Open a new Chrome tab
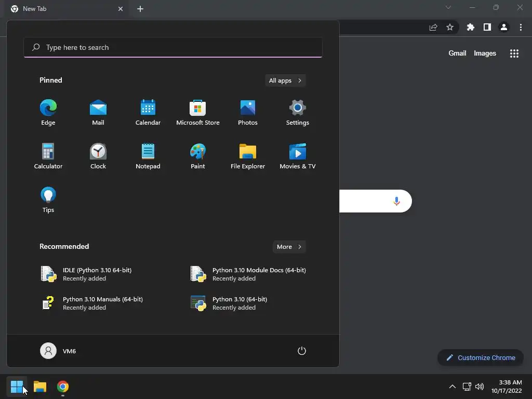532x399 pixels. pos(140,9)
